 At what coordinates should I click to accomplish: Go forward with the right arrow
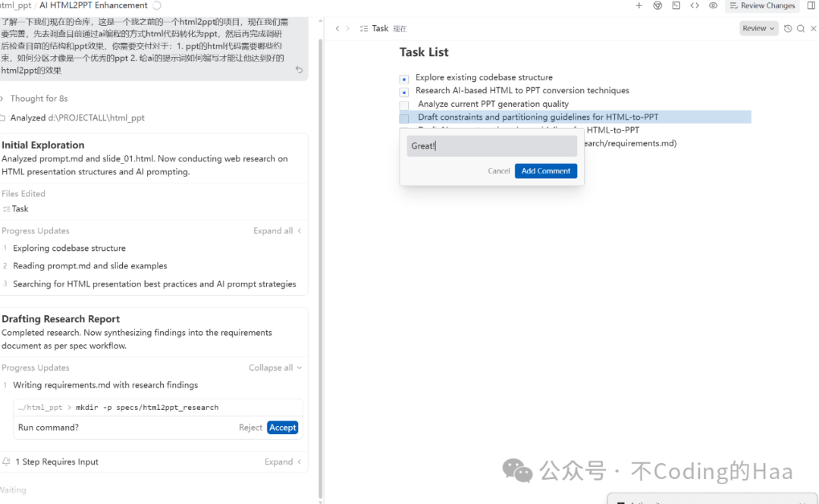[348, 29]
